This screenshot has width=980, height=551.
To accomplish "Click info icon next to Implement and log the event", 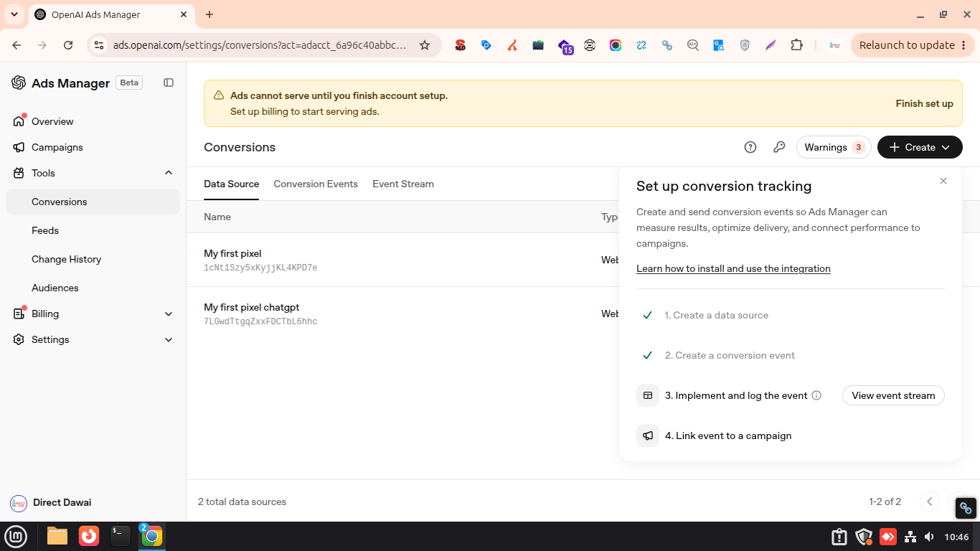I will [816, 395].
